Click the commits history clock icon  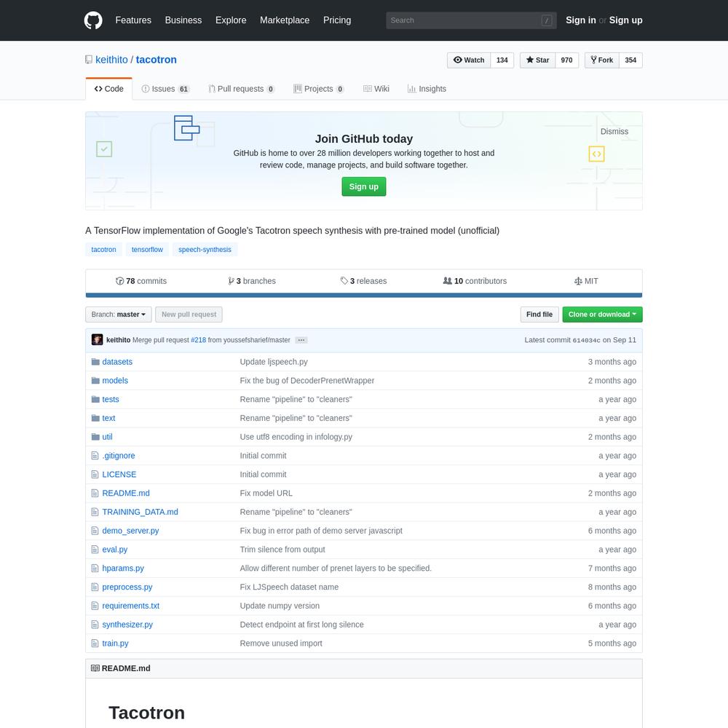coord(120,281)
